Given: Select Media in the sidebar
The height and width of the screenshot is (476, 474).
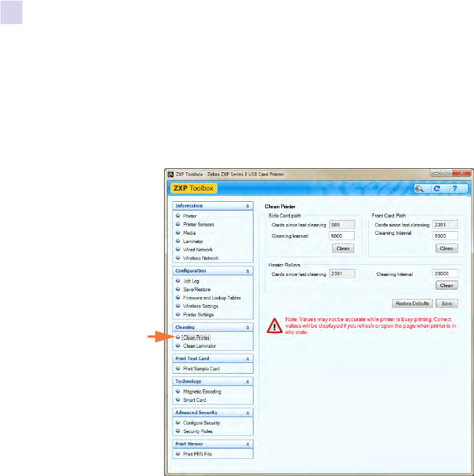Looking at the screenshot, I should coord(189,233).
